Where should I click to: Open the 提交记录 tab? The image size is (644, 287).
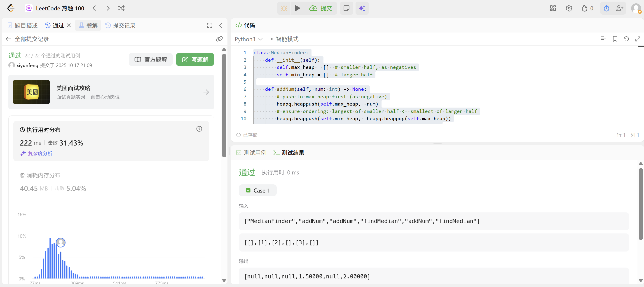coord(120,25)
